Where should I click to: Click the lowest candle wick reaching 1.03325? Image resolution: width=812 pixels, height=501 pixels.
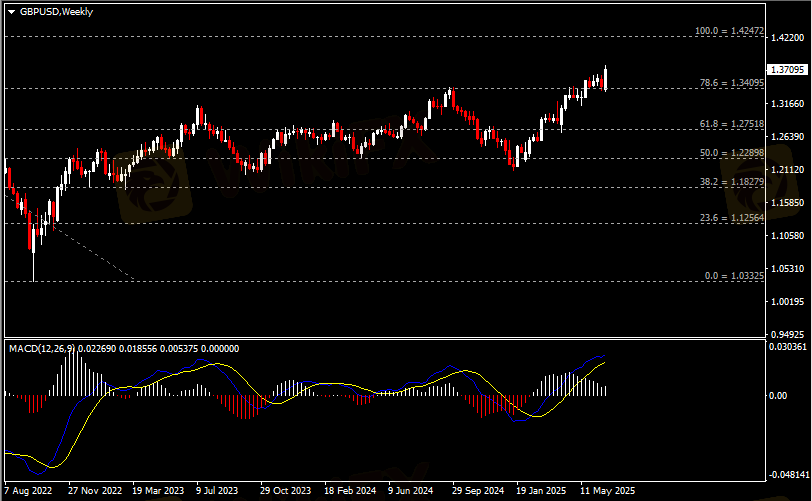coord(34,267)
